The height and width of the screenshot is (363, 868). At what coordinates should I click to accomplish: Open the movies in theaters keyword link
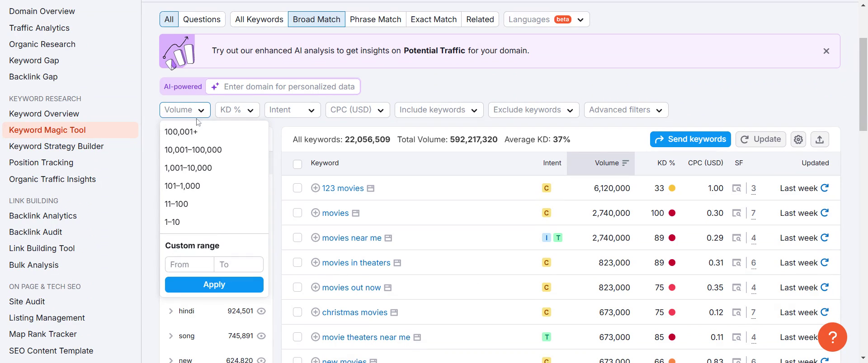point(356,263)
